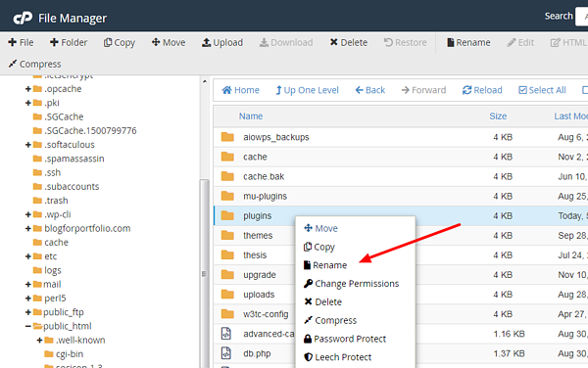Sort files by Name column

coord(251,116)
